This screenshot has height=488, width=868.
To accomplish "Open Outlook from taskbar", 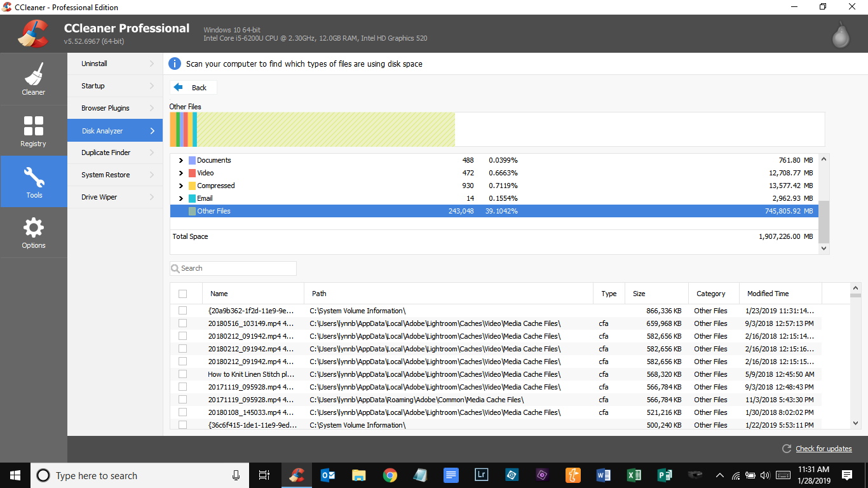I will 328,475.
